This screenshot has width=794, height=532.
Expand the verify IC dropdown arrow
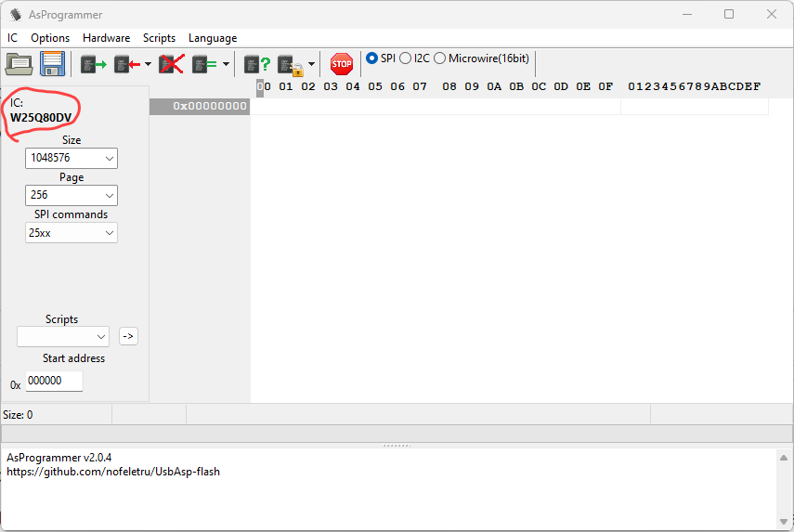pos(226,64)
